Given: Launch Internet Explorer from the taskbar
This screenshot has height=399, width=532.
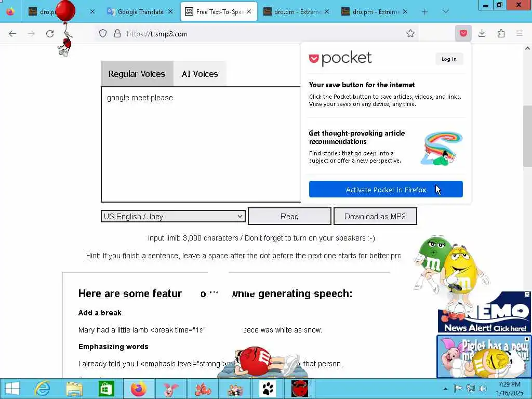Looking at the screenshot, I should [x=43, y=389].
